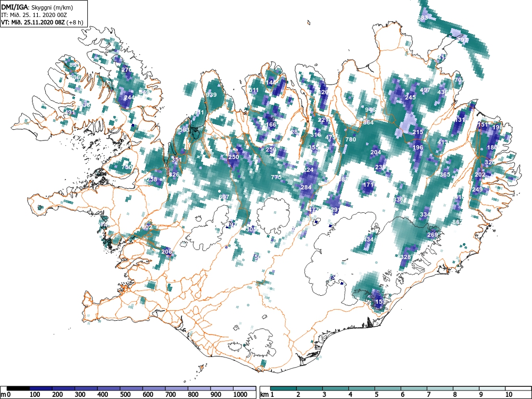Click the visibility value "946"
This screenshot has width=532, height=399.
tap(370, 110)
